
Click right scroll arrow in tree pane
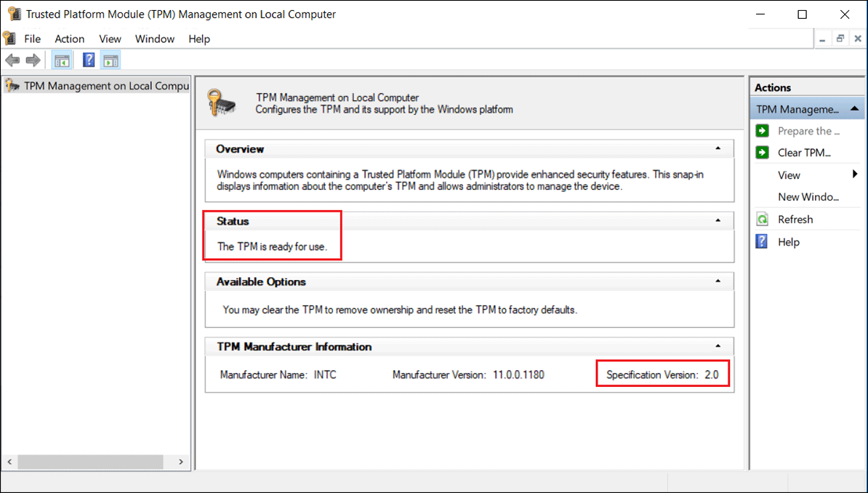(181, 462)
